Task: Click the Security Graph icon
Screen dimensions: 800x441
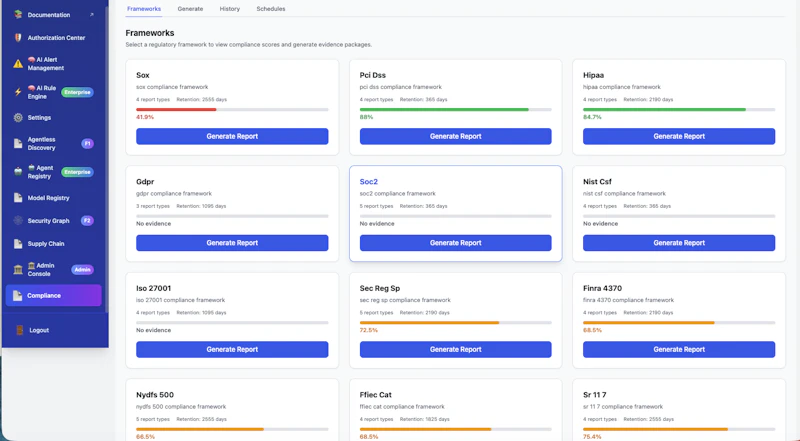Action: click(18, 220)
